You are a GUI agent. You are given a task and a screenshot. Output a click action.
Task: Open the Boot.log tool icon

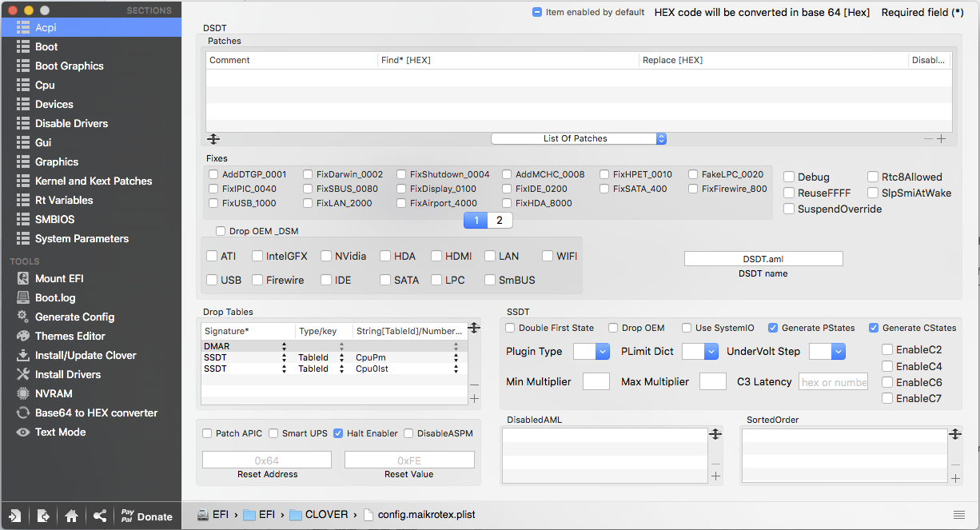click(x=22, y=297)
